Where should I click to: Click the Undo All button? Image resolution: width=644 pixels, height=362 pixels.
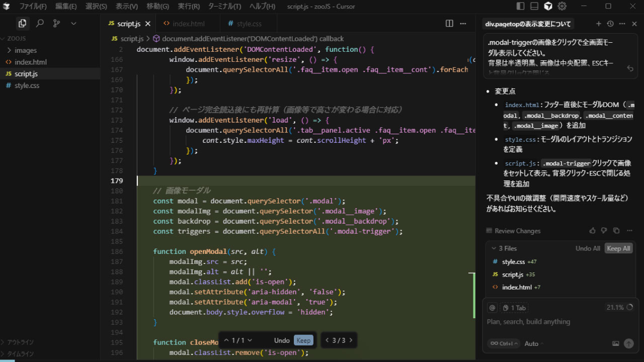point(588,248)
